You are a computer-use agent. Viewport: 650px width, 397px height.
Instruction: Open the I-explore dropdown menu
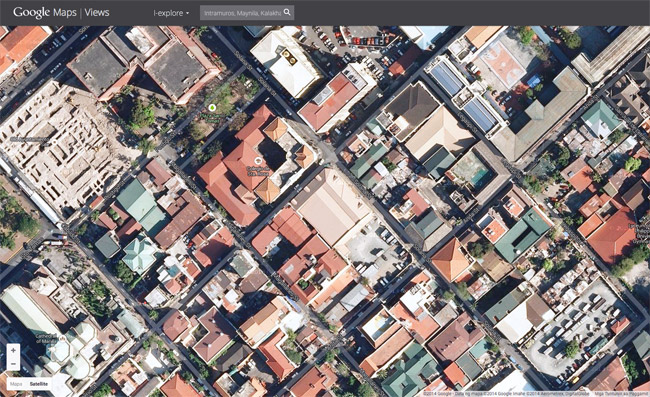point(171,13)
